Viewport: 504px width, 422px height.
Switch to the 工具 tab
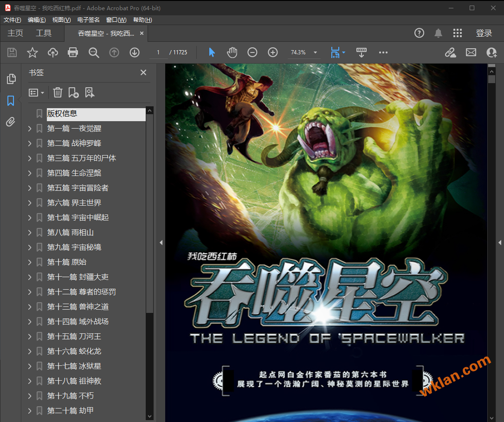coord(44,33)
